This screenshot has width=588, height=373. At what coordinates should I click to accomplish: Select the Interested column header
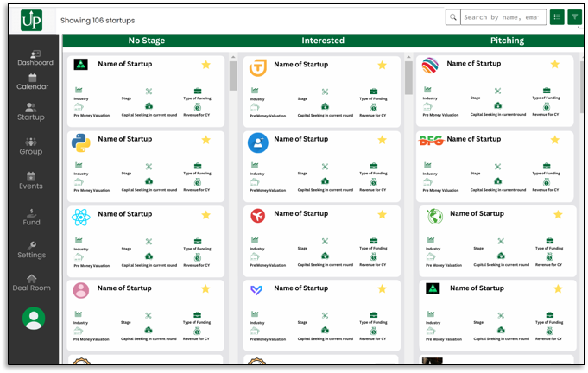point(323,41)
